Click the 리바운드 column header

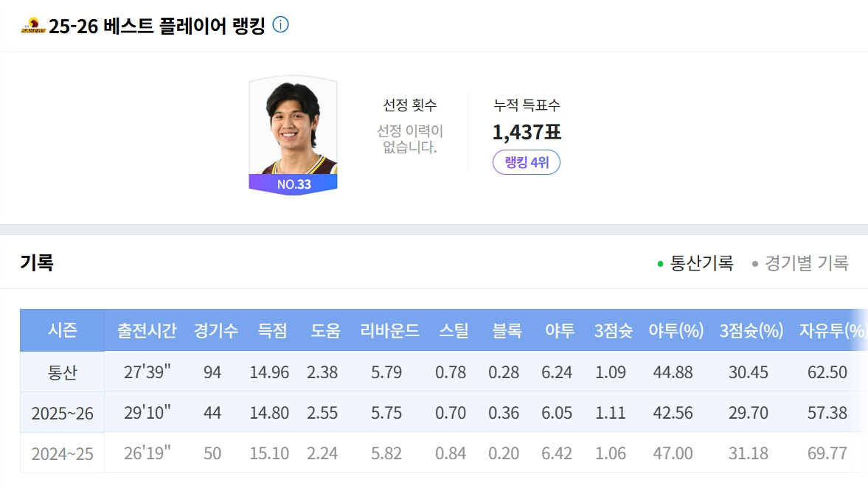389,330
